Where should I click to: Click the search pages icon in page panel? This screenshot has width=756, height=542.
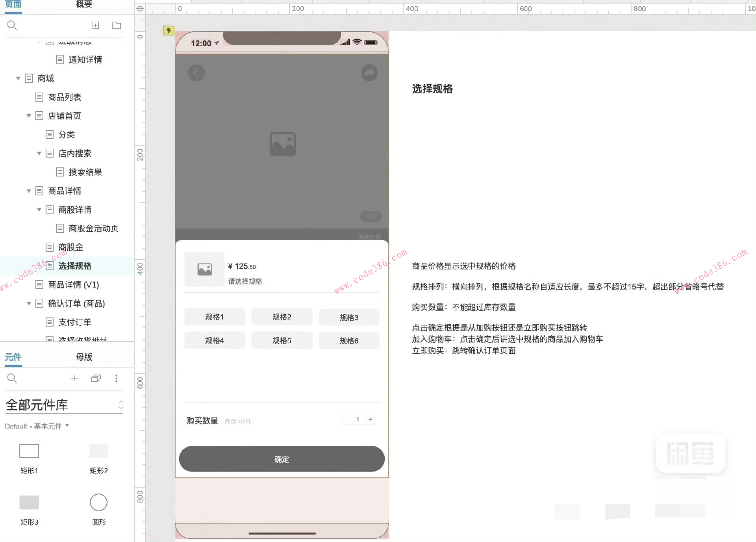[12, 25]
